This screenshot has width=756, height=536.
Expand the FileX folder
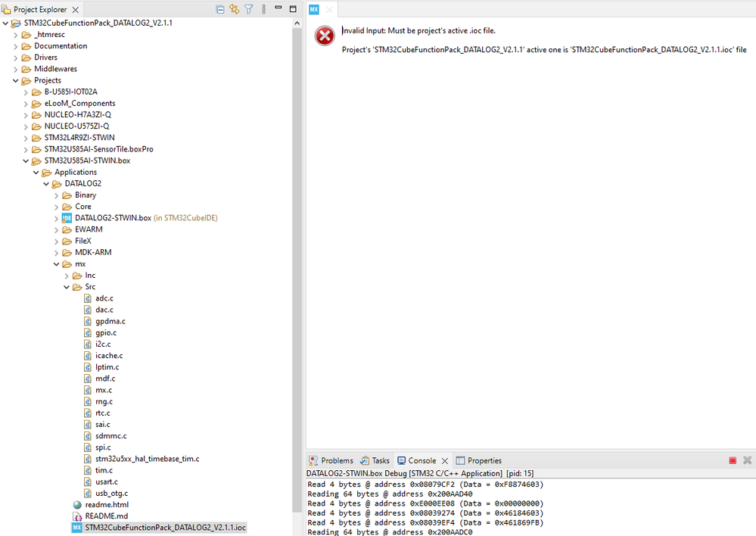click(57, 242)
